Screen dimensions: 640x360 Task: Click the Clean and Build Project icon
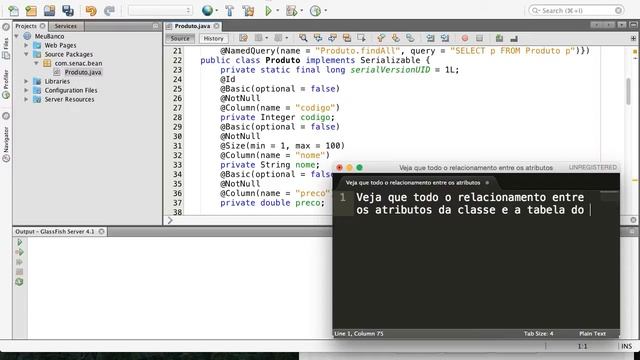(248, 11)
